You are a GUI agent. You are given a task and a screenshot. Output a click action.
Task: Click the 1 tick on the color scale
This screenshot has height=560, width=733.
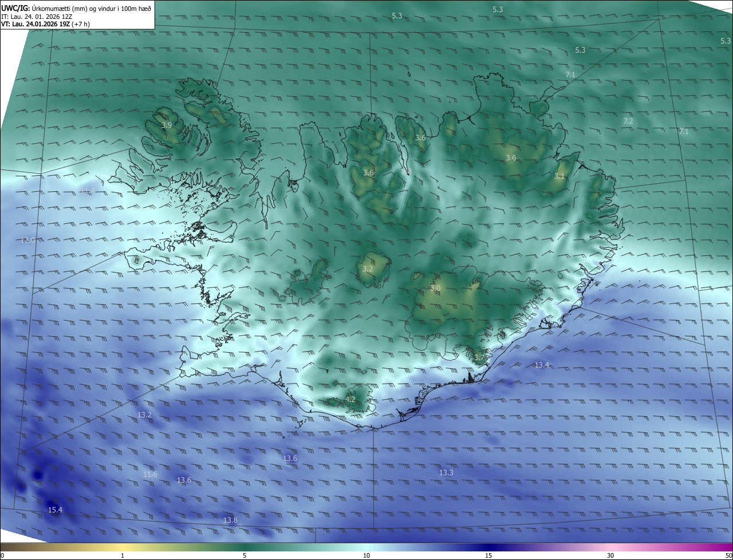click(x=123, y=555)
